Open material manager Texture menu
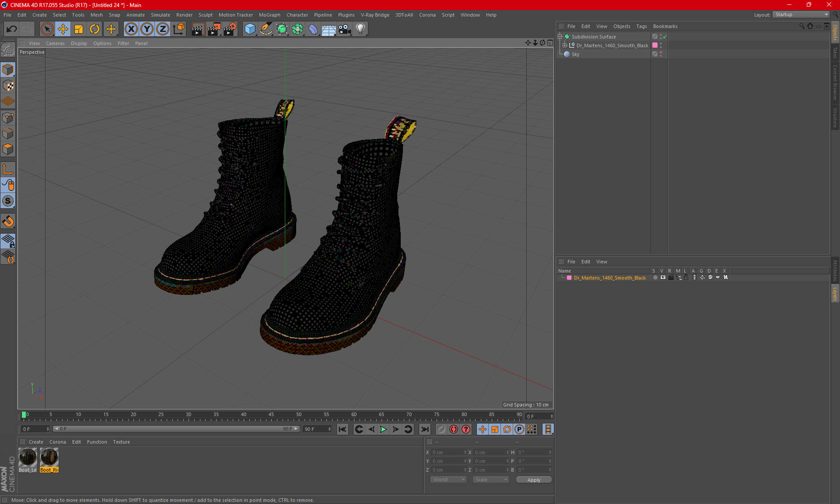 pos(121,442)
